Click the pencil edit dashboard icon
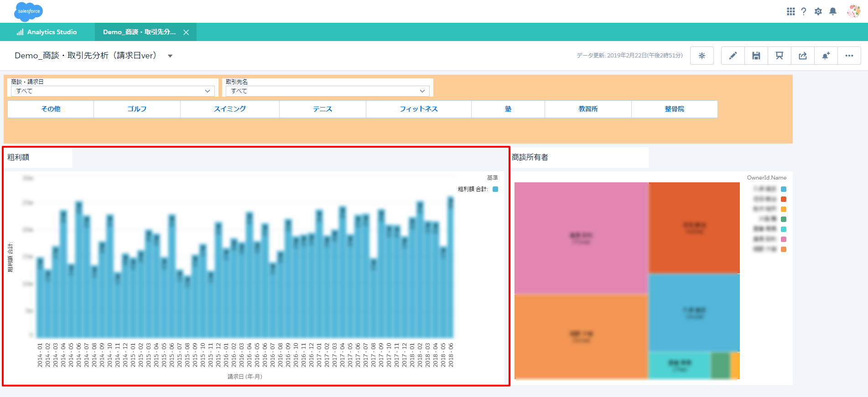 tap(733, 56)
